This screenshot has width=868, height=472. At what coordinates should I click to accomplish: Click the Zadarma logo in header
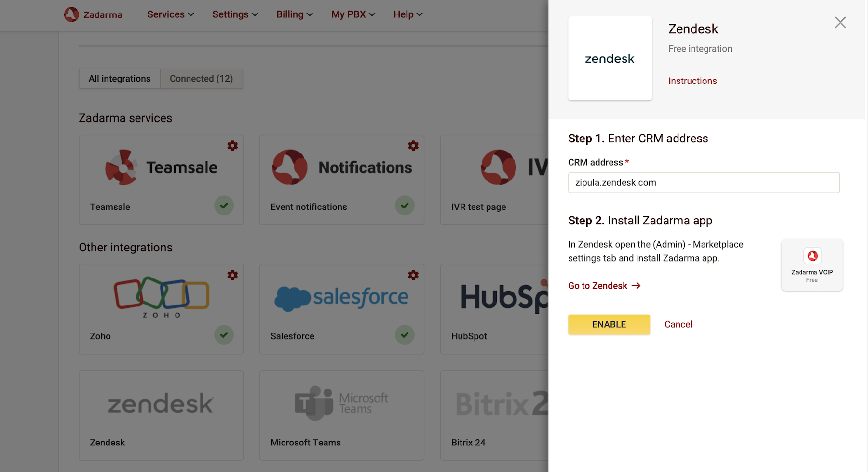click(93, 14)
